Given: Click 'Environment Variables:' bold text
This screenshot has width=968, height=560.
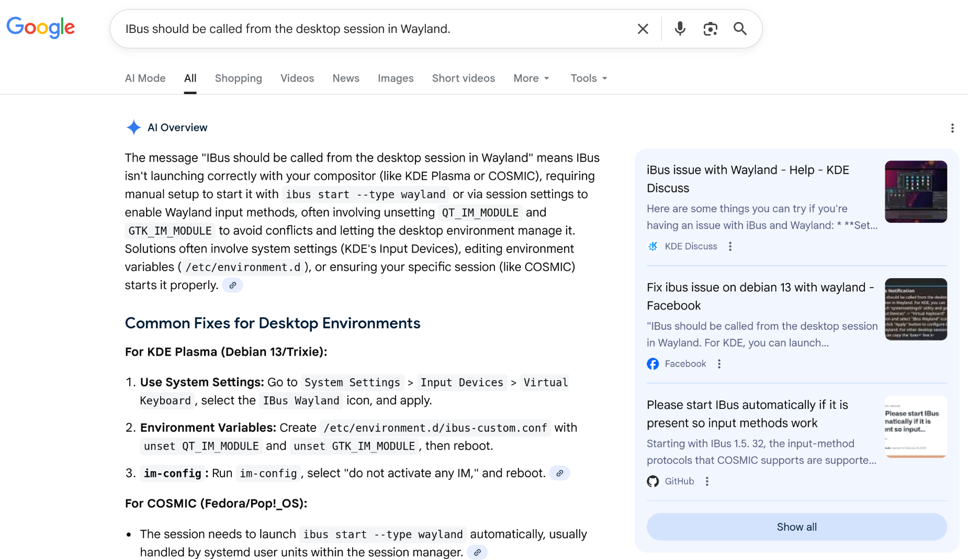Looking at the screenshot, I should coord(208,428).
